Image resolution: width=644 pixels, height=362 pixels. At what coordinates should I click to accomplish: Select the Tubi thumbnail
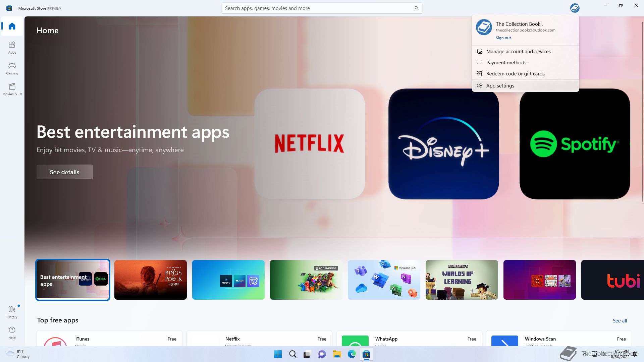pos(612,280)
